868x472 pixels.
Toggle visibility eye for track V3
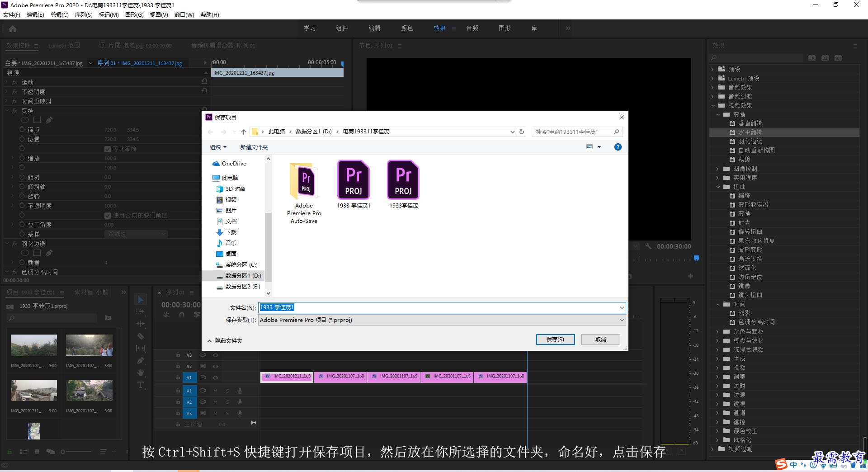click(x=216, y=355)
